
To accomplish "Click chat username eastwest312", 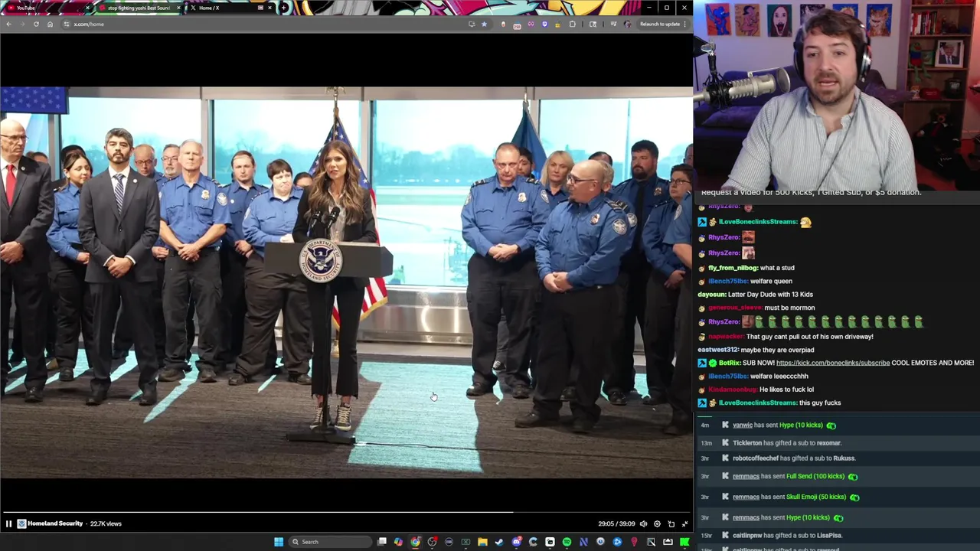I will (717, 350).
